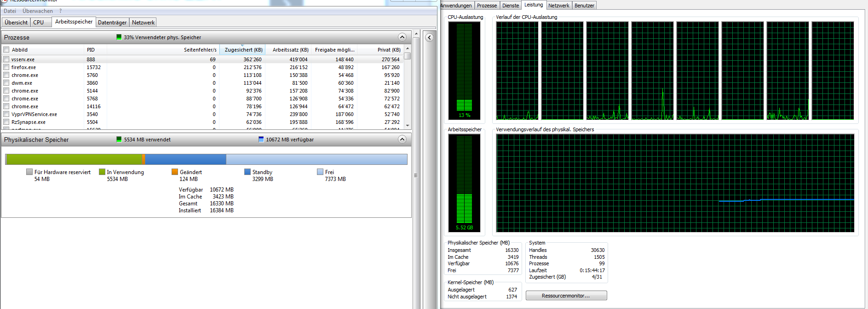The width and height of the screenshot is (868, 309).
Task: Click the Handles value 30630
Action: [x=598, y=250]
